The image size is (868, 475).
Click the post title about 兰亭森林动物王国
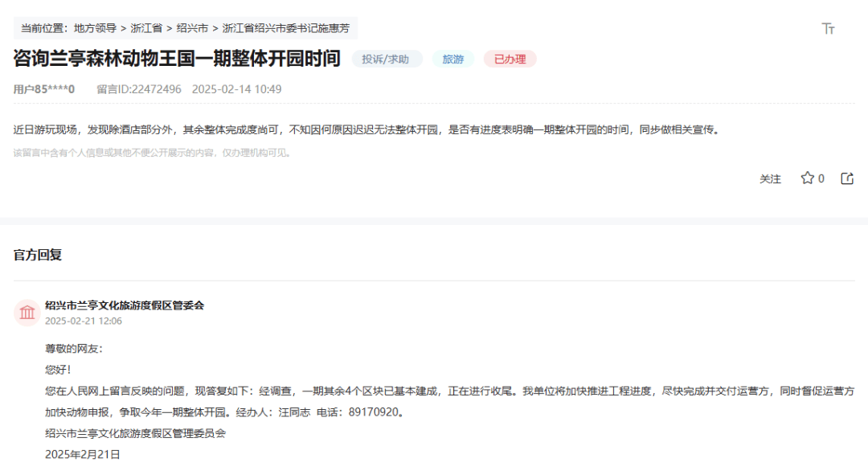[x=177, y=59]
